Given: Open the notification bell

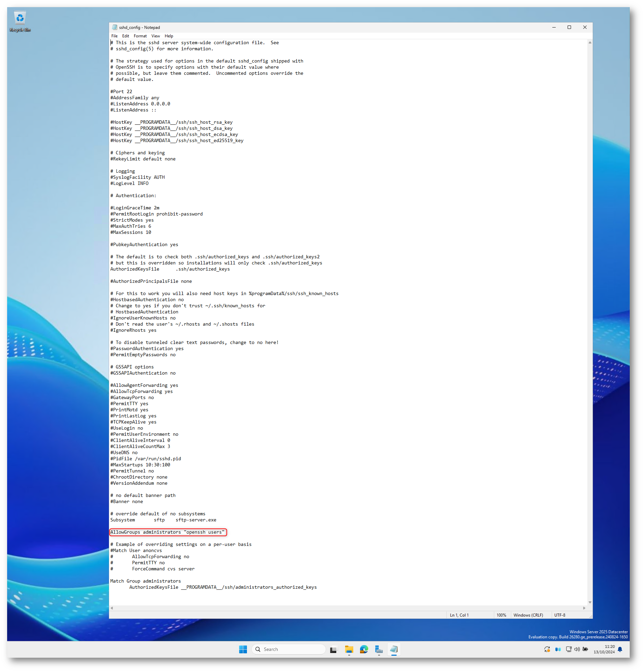Looking at the screenshot, I should (x=620, y=649).
